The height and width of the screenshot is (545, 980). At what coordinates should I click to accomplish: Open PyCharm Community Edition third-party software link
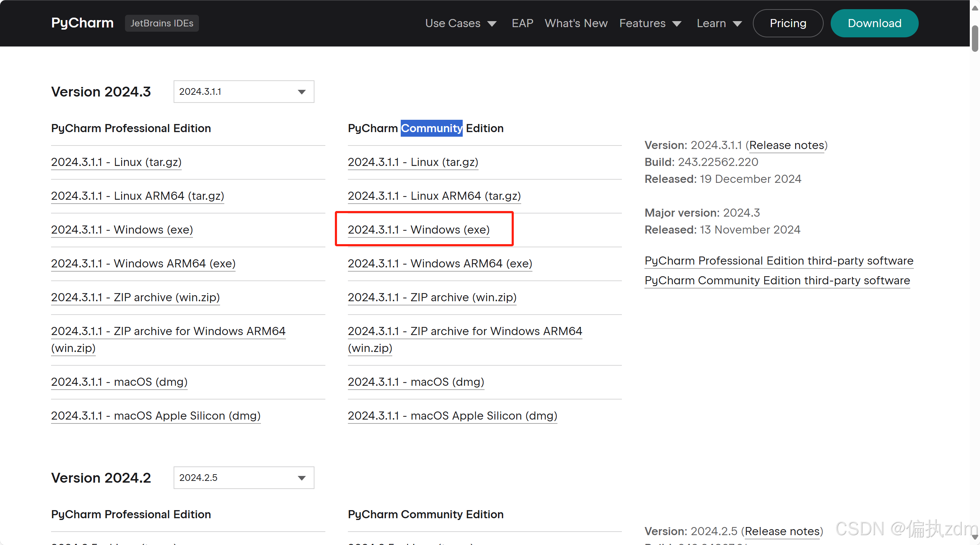point(777,280)
